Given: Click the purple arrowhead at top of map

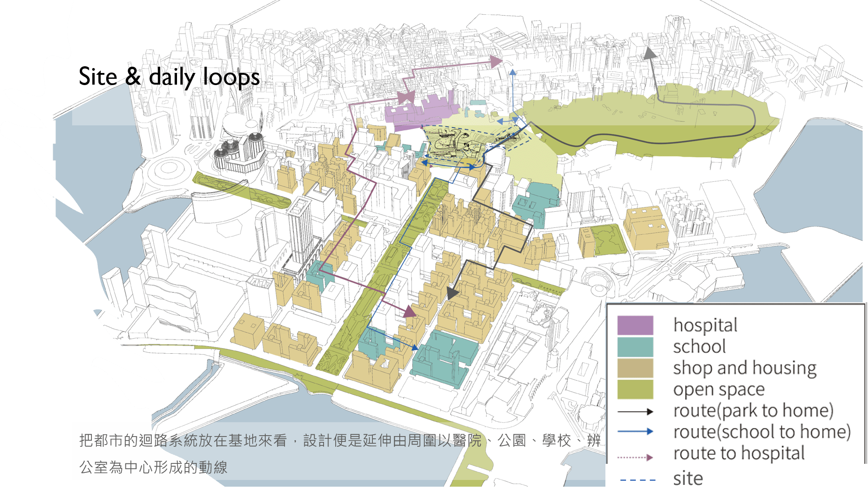Looking at the screenshot, I should pos(496,61).
